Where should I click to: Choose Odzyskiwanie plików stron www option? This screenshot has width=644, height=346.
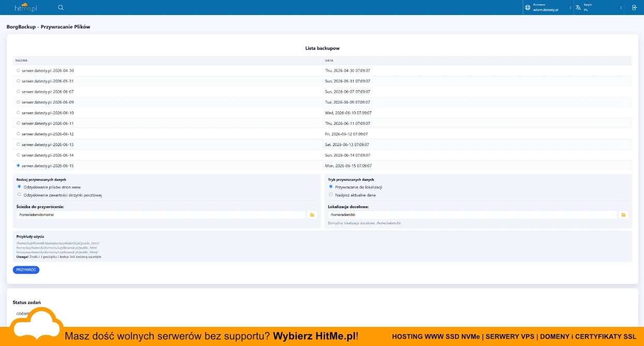pyautogui.click(x=19, y=186)
